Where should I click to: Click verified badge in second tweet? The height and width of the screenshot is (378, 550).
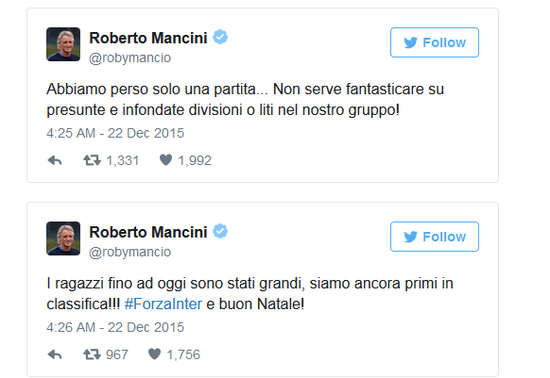220,231
